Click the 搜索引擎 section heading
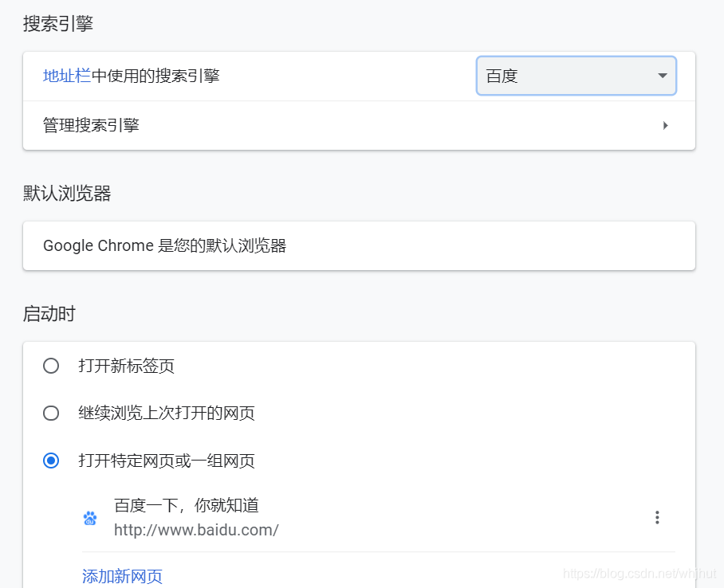 click(x=58, y=24)
